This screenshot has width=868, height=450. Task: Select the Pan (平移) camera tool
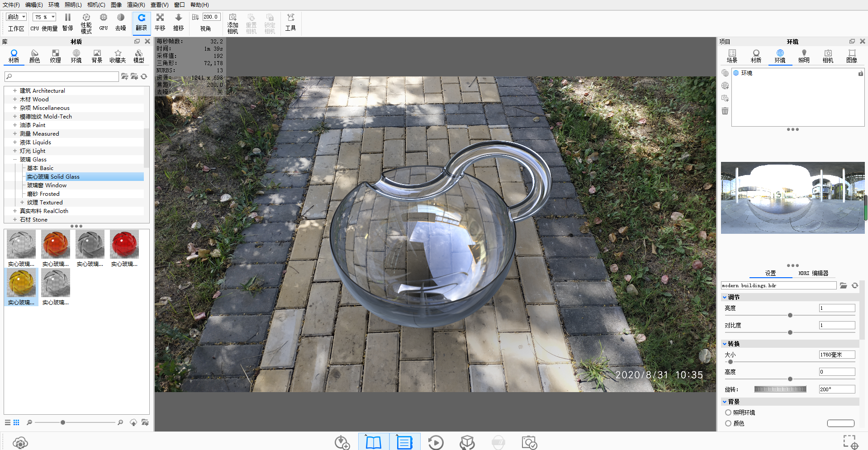point(160,22)
